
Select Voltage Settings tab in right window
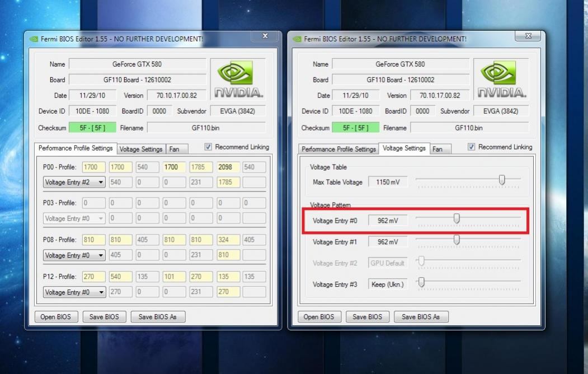(404, 148)
